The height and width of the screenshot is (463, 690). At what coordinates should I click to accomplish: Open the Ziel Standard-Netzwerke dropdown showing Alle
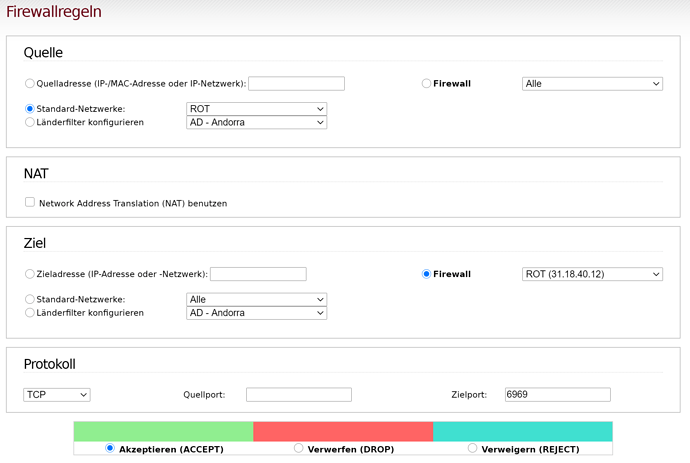click(x=257, y=299)
